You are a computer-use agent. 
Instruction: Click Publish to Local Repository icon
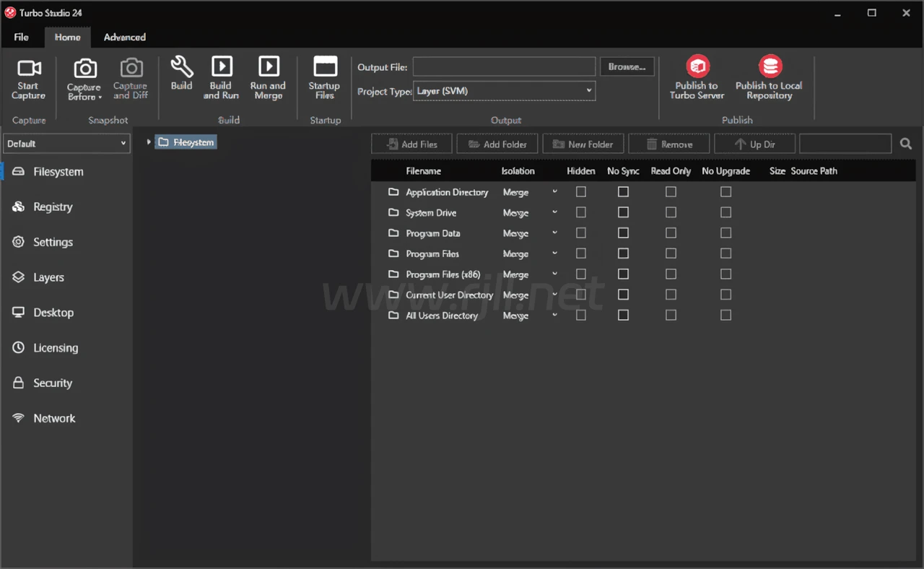770,67
